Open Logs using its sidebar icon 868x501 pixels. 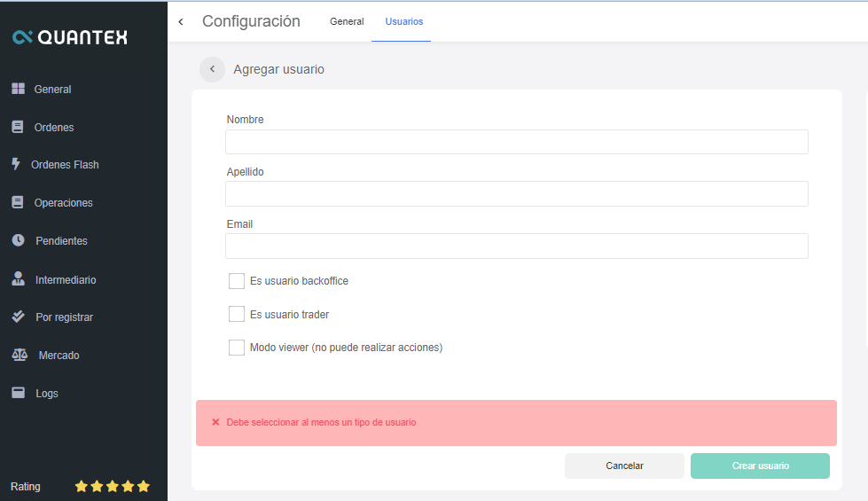pos(18,393)
